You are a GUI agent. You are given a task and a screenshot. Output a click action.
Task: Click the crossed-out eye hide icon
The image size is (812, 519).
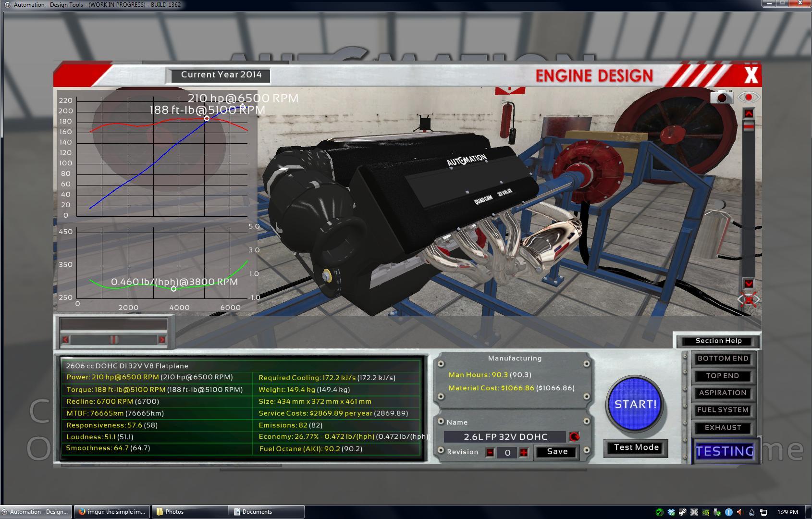tap(749, 300)
